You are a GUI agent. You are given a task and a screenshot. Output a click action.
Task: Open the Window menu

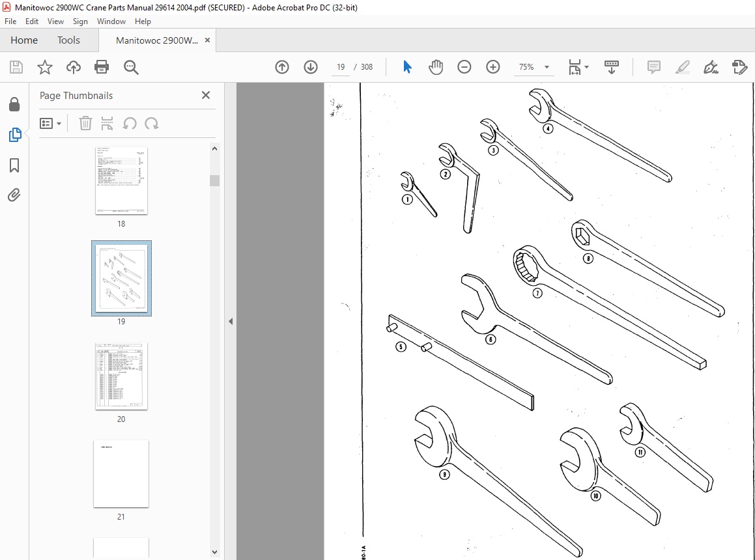tap(111, 21)
